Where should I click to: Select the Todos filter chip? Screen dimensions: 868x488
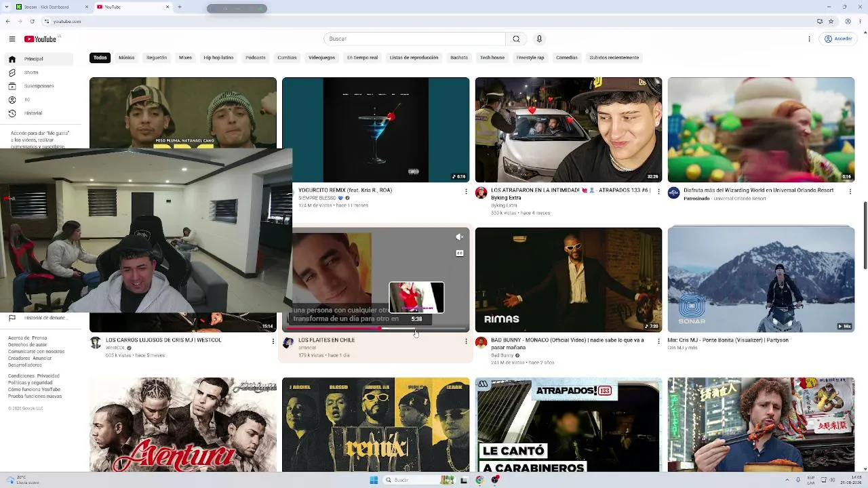click(100, 58)
